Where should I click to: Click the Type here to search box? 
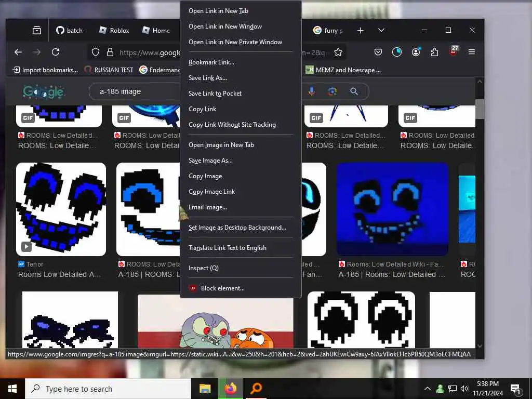pyautogui.click(x=108, y=389)
